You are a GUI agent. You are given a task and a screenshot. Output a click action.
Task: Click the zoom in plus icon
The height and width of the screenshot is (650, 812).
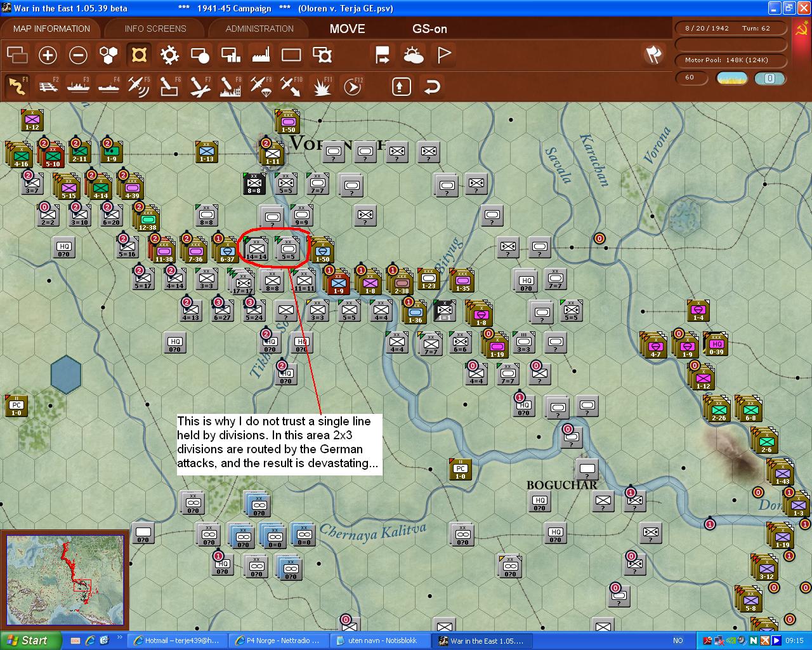48,55
